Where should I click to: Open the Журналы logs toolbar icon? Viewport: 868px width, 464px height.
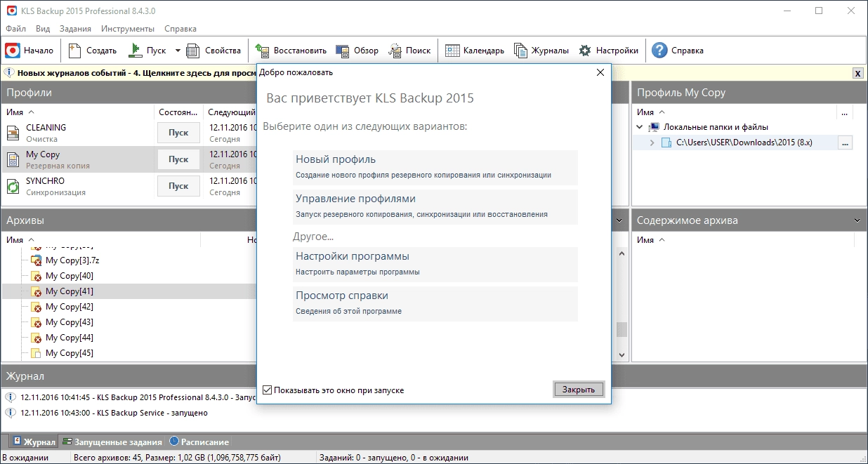520,51
